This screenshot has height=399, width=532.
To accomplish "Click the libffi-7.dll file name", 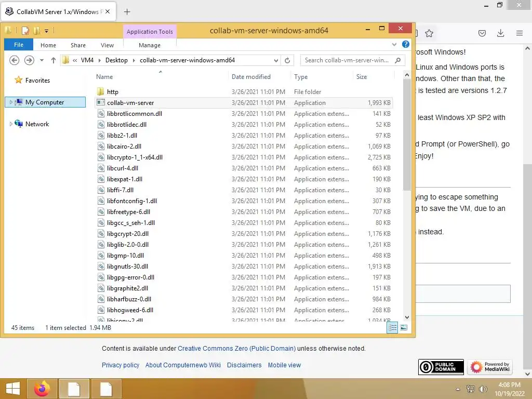I will tap(120, 190).
